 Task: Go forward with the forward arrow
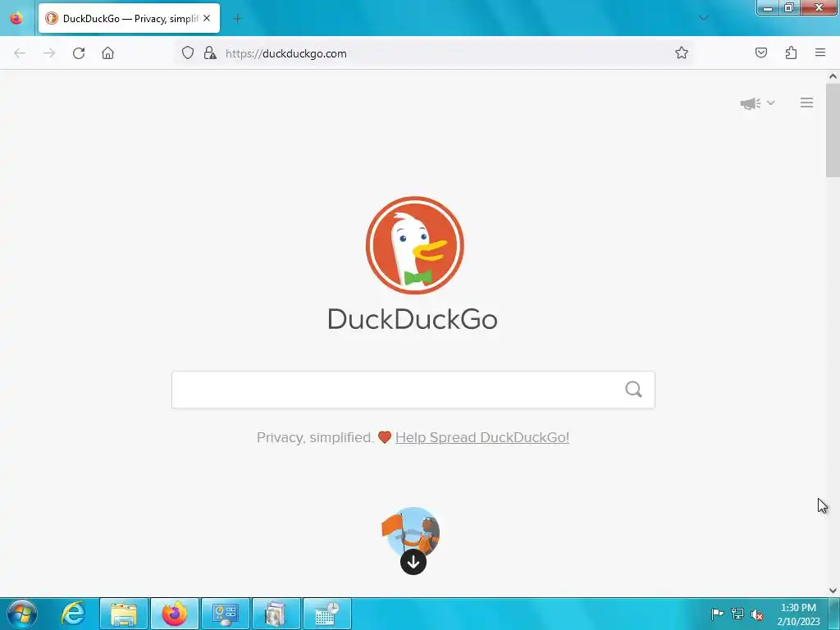[49, 53]
